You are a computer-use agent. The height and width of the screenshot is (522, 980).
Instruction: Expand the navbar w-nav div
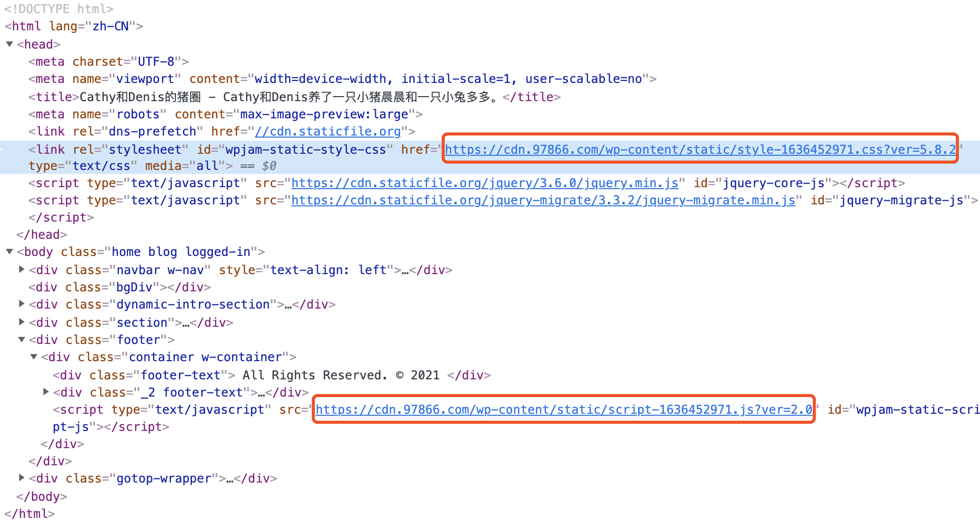pyautogui.click(x=22, y=269)
